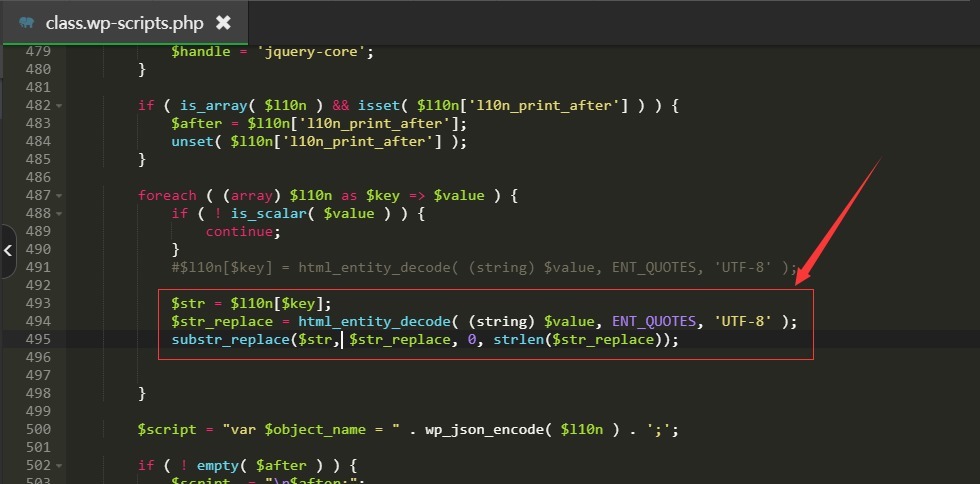This screenshot has height=484, width=980.
Task: Click line number 501 in gutter
Action: click(x=38, y=448)
